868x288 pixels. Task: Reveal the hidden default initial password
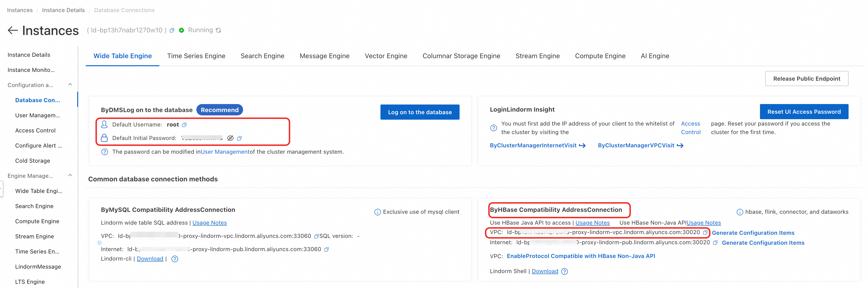point(230,138)
